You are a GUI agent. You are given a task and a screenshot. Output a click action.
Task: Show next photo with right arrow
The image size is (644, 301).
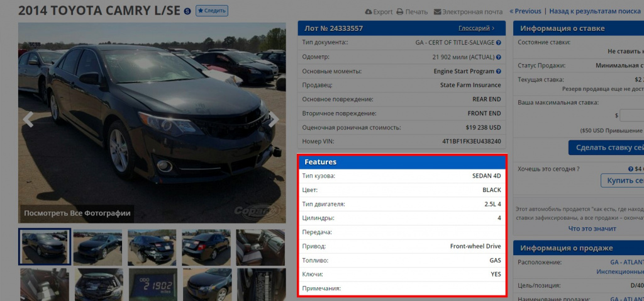pos(274,119)
